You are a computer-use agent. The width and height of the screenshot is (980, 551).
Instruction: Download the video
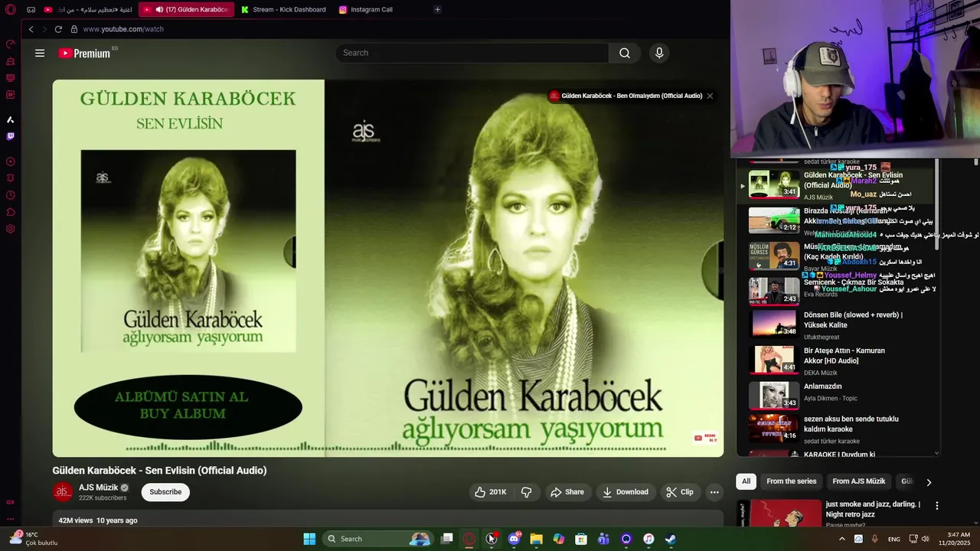626,492
